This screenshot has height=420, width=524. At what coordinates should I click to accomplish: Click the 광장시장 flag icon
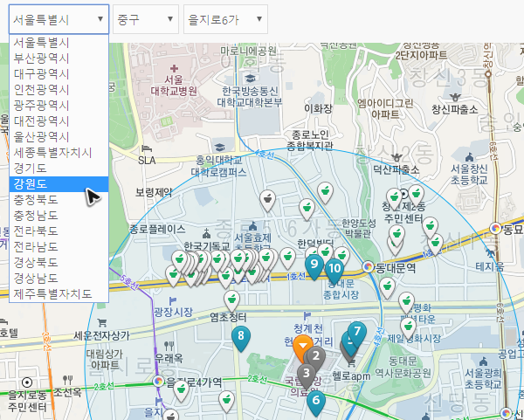(x=173, y=300)
